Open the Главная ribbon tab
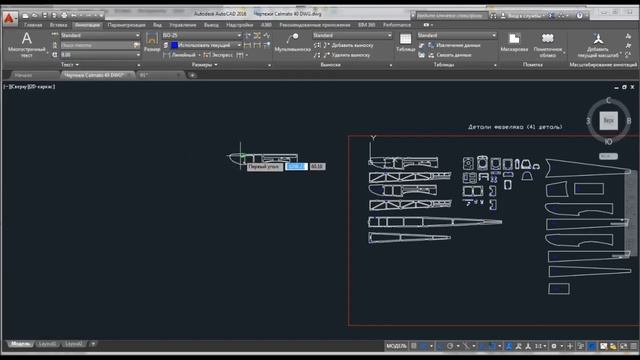Screen dimensions: 640x360 [33, 25]
